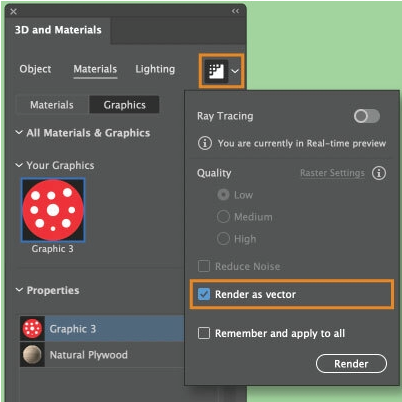Collapse panel with double-chevron icon
The height and width of the screenshot is (402, 402).
pos(235,11)
